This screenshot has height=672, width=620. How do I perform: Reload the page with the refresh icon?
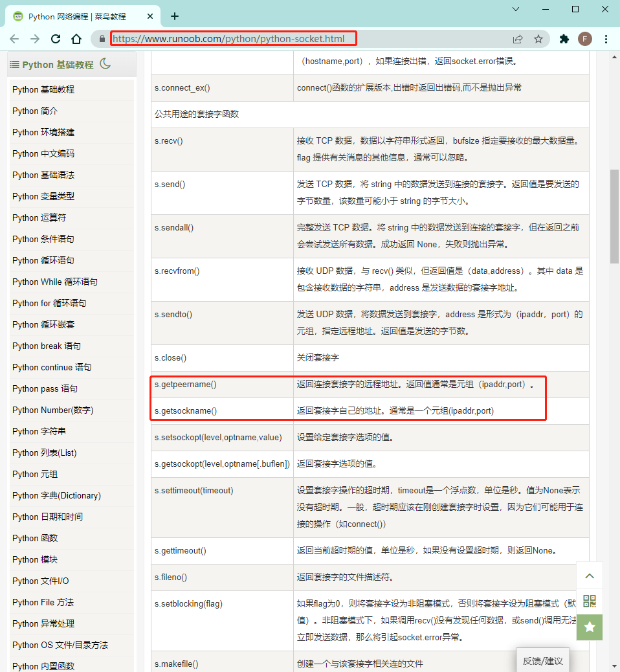point(56,39)
